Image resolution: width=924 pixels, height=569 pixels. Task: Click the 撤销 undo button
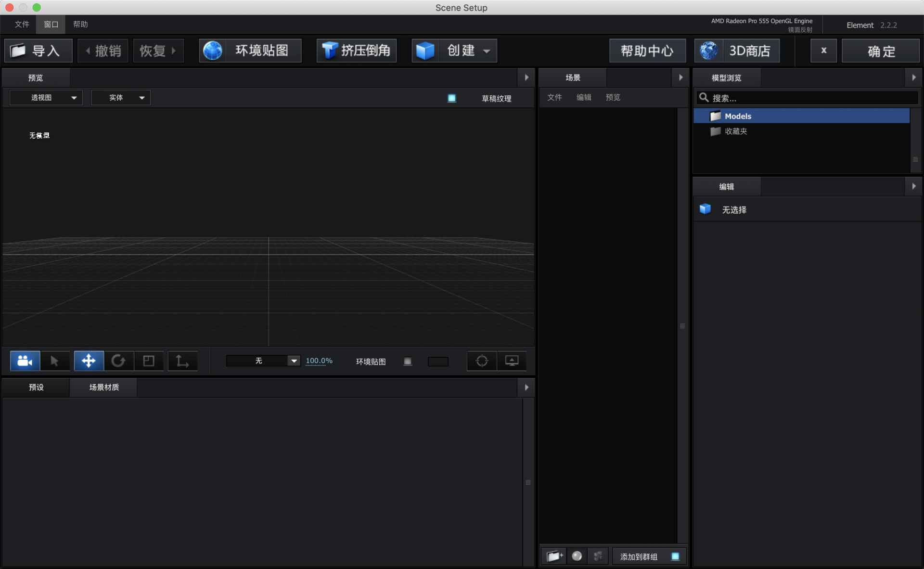coord(103,51)
